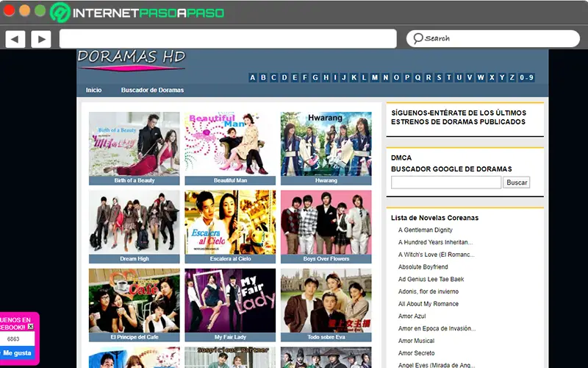Open alphabet index letter C

tap(273, 78)
